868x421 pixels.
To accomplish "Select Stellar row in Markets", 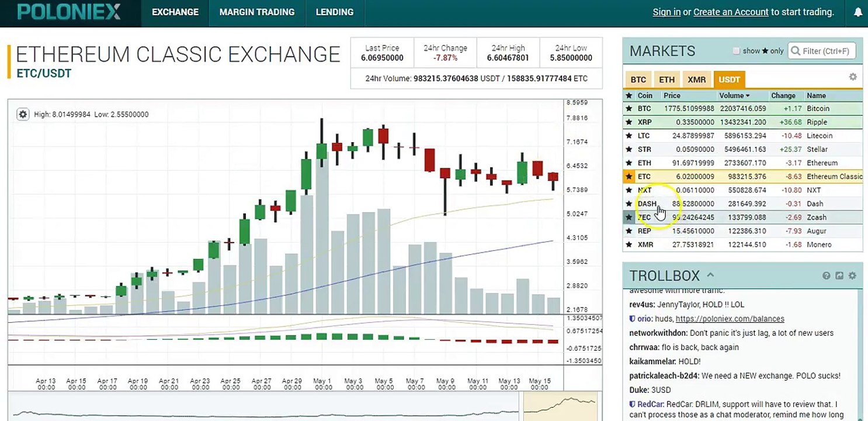I will [x=743, y=150].
